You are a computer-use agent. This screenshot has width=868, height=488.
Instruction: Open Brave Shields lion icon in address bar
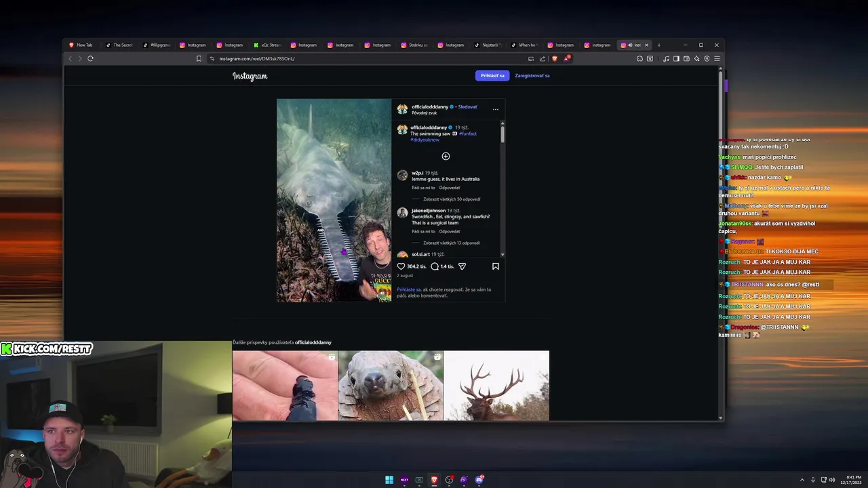[x=555, y=58]
